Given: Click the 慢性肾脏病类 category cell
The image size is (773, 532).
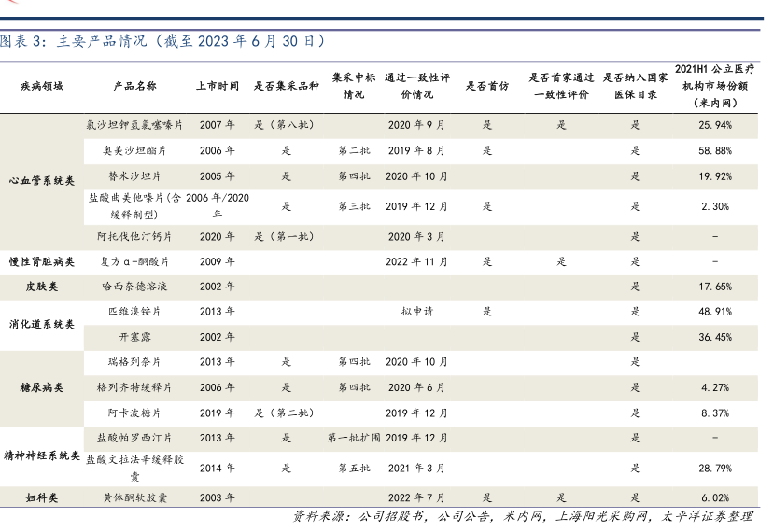Looking at the screenshot, I should (x=42, y=262).
